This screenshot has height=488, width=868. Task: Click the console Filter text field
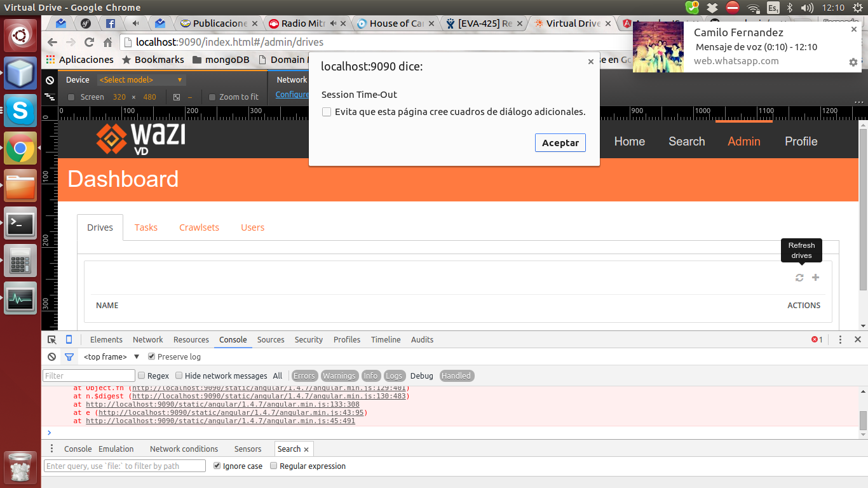click(x=89, y=376)
